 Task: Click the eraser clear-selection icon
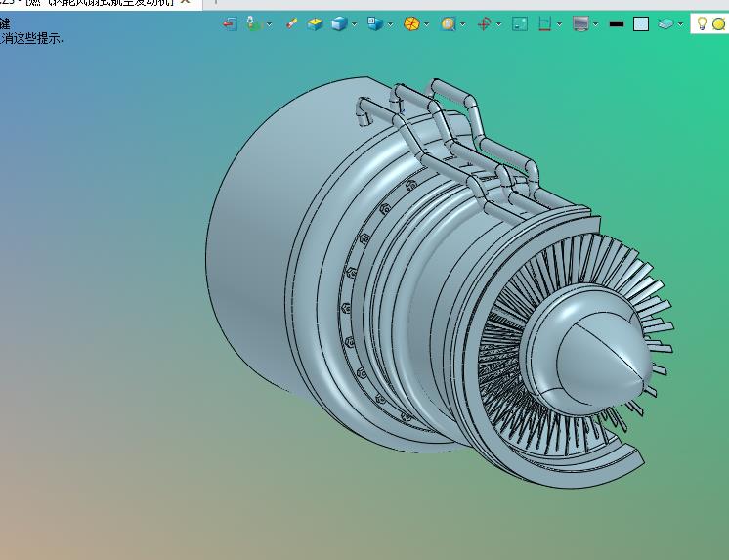(x=292, y=23)
